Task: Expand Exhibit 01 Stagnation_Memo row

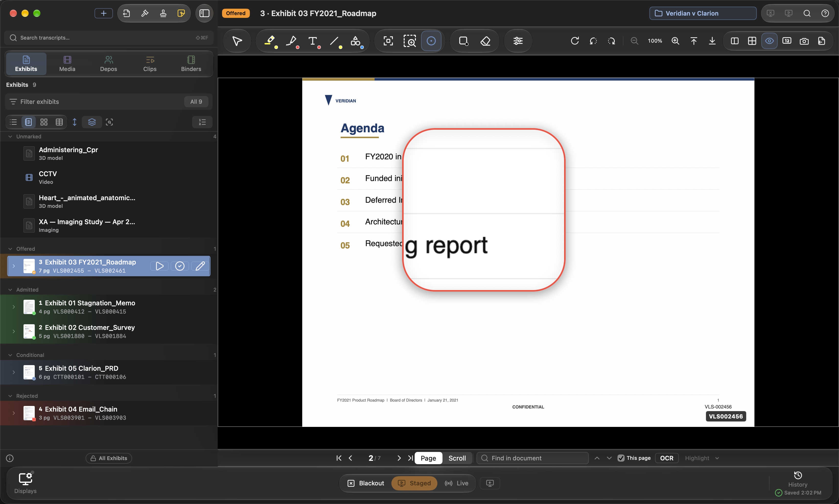Action: pos(14,307)
